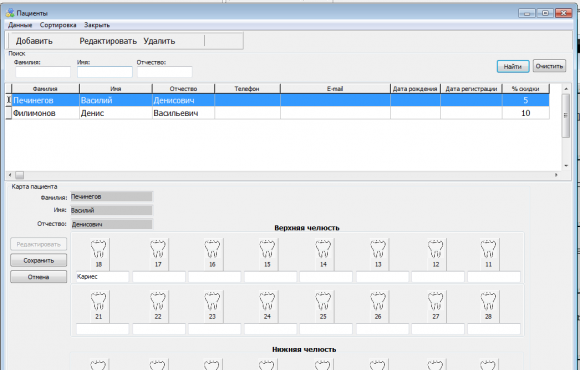Click the tooth 24 icon

[x=267, y=306]
